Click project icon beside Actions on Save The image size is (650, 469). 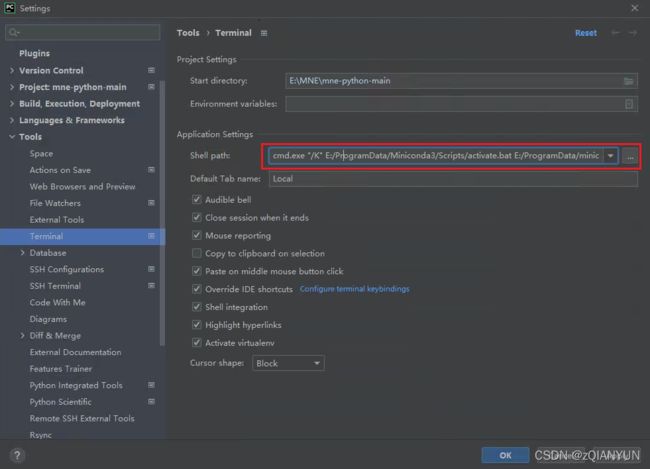pyautogui.click(x=151, y=170)
